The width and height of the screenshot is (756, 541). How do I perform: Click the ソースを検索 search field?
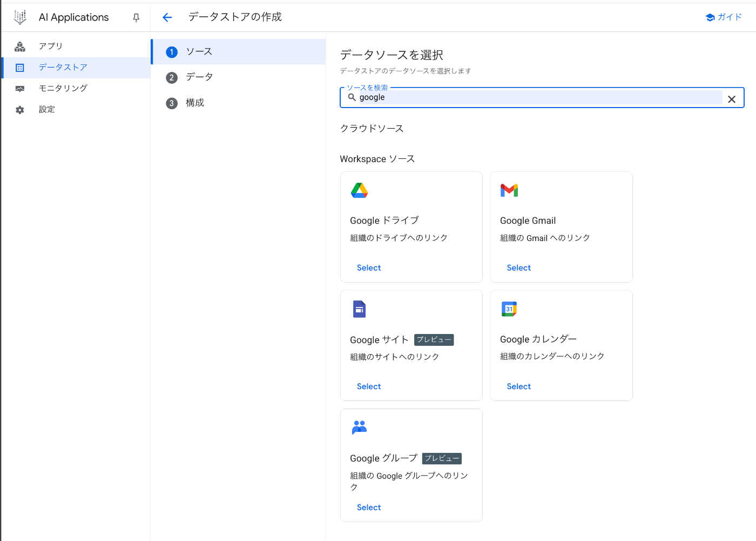pos(542,98)
